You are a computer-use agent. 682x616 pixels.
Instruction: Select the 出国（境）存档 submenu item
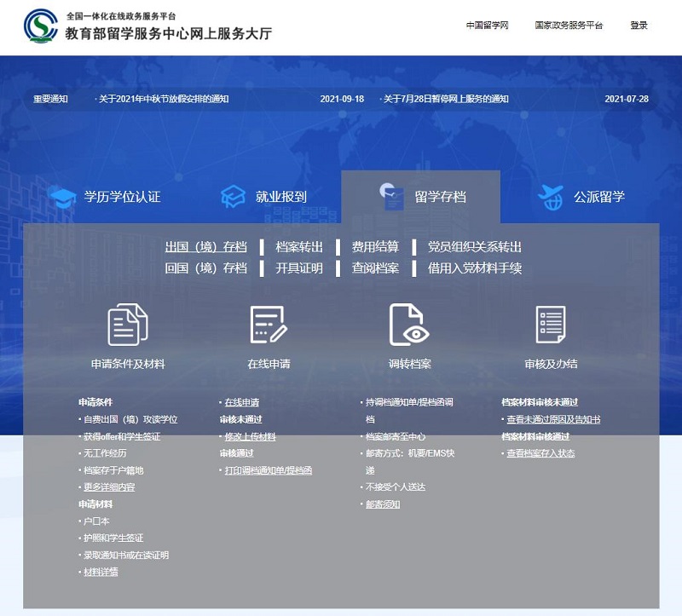tap(205, 247)
